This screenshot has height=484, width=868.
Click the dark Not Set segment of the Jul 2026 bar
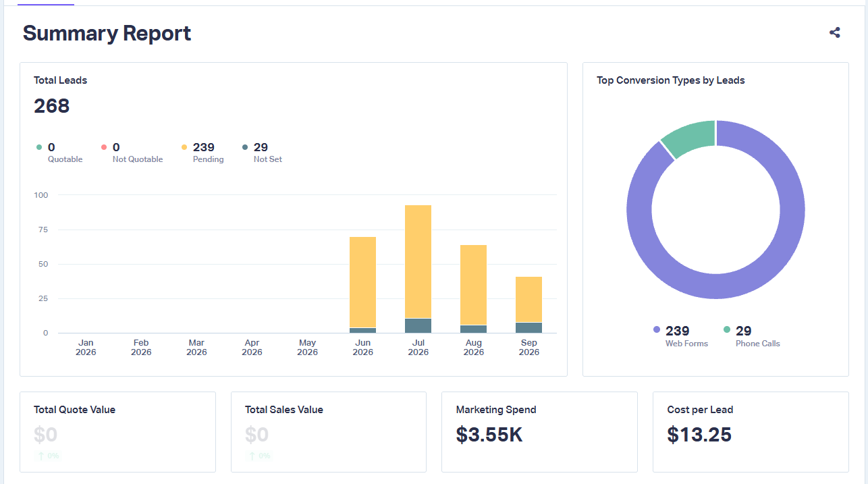point(418,325)
